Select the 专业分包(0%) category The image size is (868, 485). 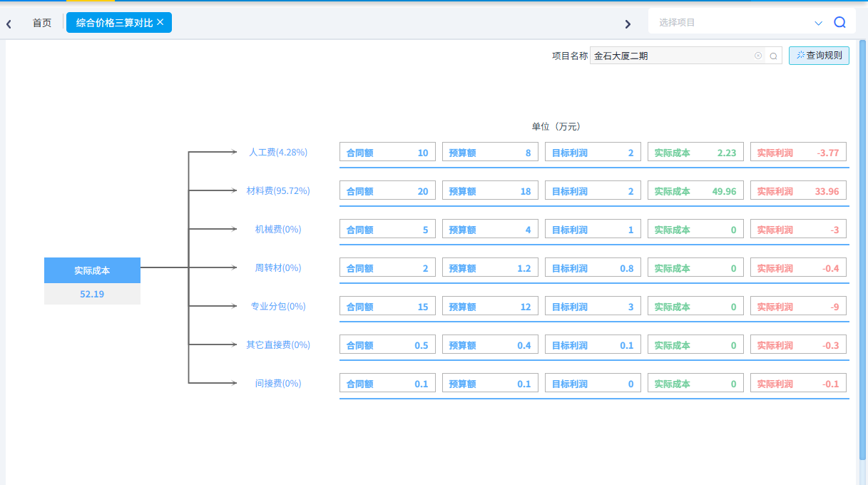tap(278, 306)
